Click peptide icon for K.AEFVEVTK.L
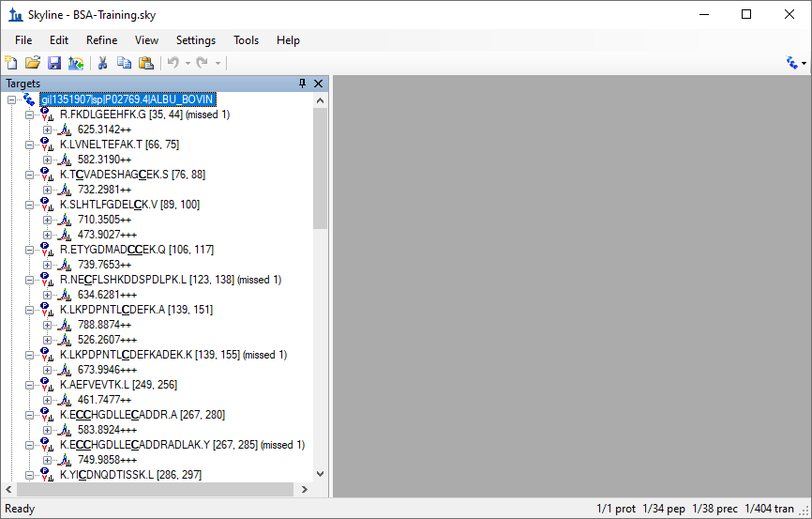812x519 pixels. [x=47, y=385]
